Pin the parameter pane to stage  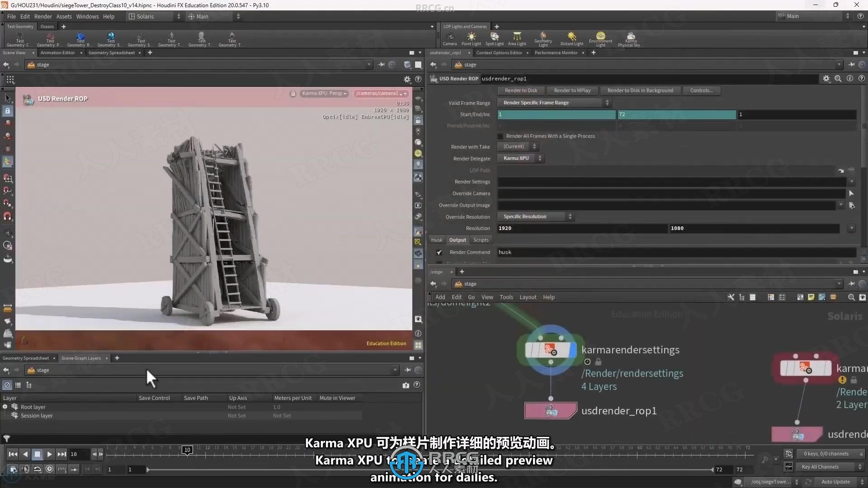tap(852, 65)
